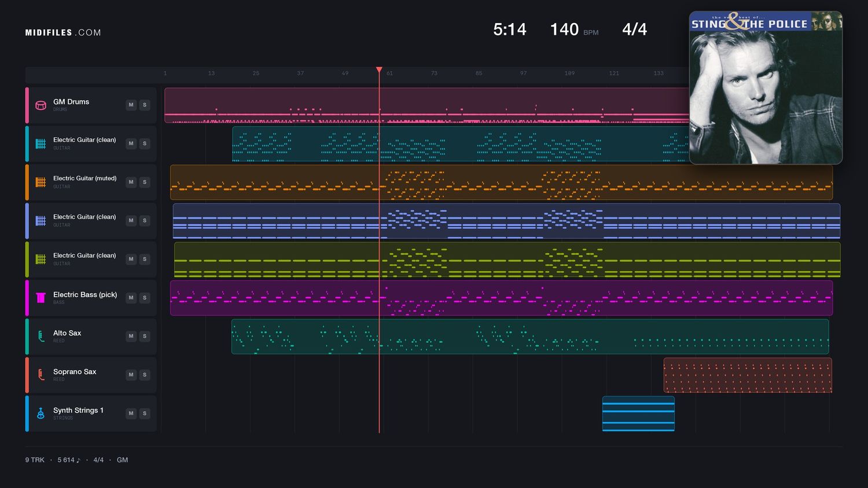
Task: Click the Alto Sax reed icon
Action: tap(41, 337)
